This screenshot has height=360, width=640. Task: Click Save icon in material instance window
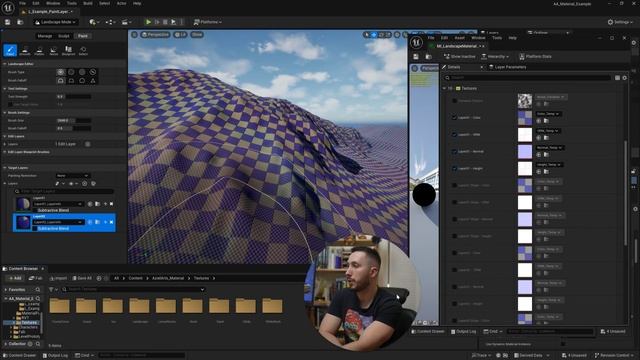click(x=416, y=56)
